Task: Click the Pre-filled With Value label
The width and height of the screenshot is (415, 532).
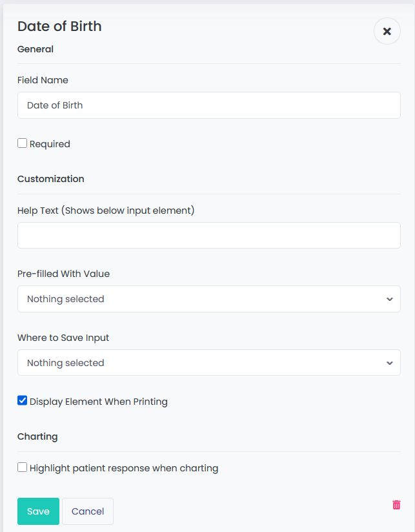Action: pyautogui.click(x=63, y=274)
